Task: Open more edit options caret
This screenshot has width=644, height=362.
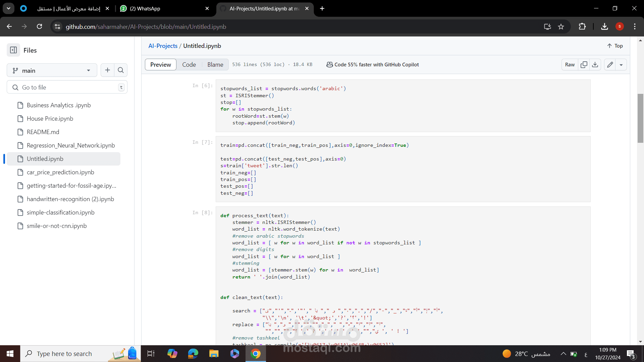Action: (x=621, y=65)
